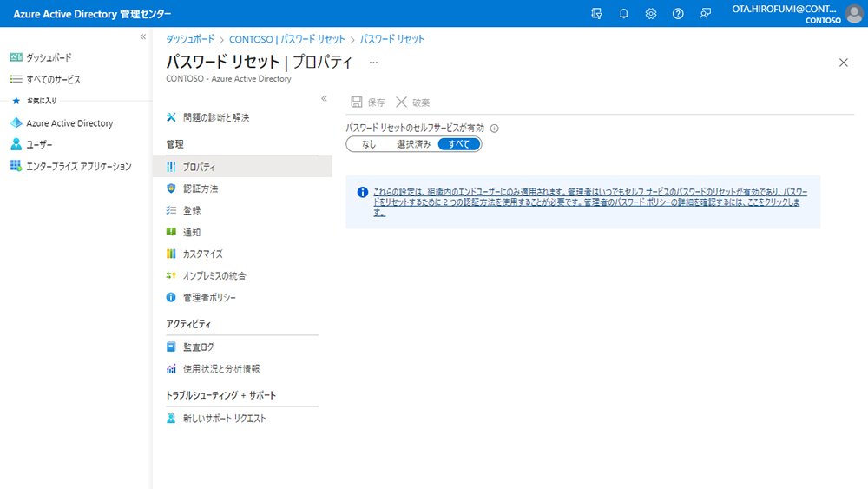Click the すべてのサービス list icon
The height and width of the screenshot is (489, 868).
[x=16, y=79]
